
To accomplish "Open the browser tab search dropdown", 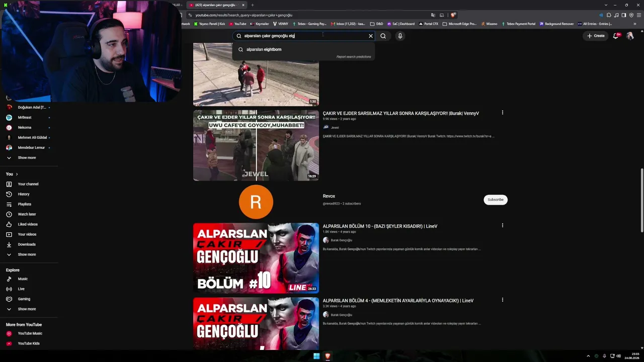I will pyautogui.click(x=606, y=5).
